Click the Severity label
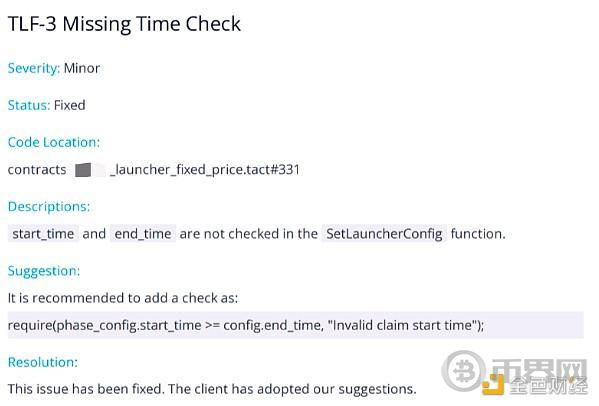Screen dimensions: 599x406 [34, 68]
